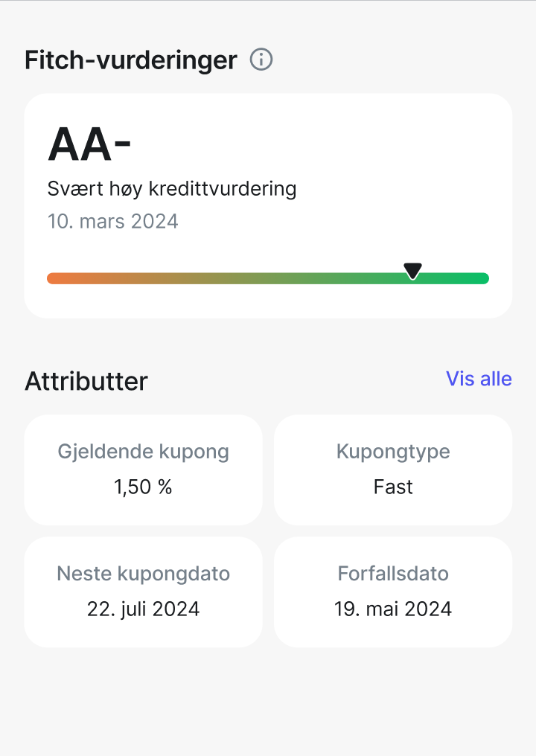Select the 1,50 % coupon value
The height and width of the screenshot is (756, 536).
pos(143,487)
